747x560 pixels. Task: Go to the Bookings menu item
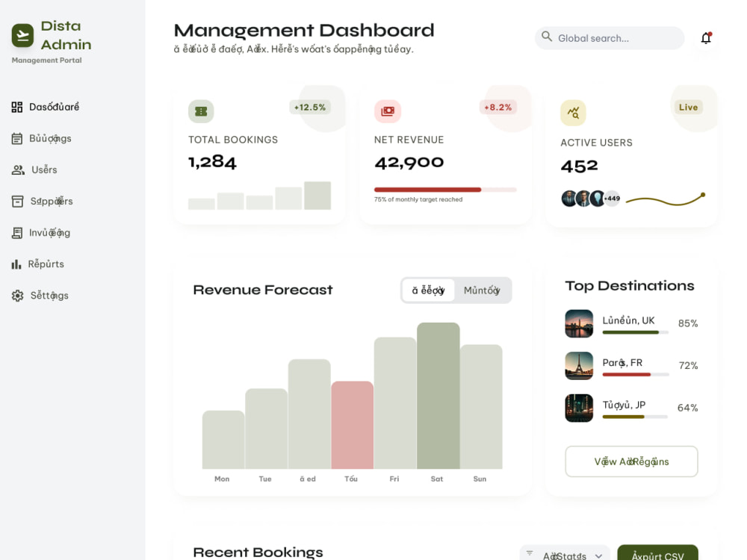51,139
